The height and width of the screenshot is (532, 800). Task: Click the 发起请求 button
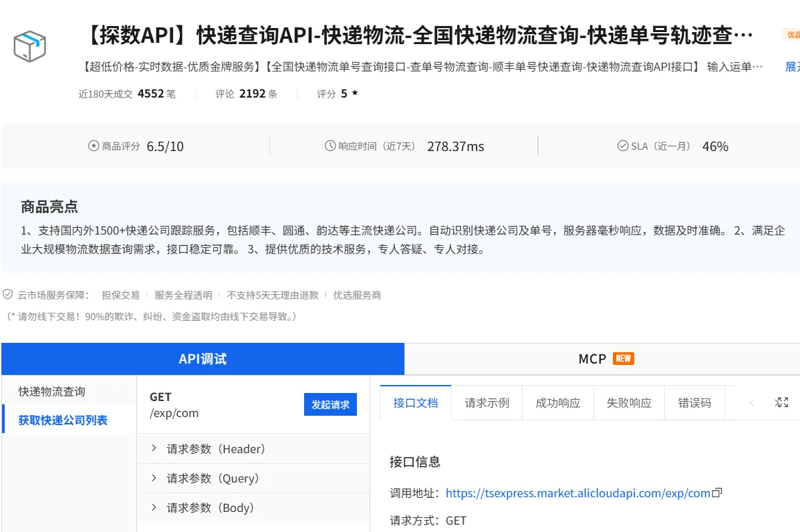pos(330,404)
